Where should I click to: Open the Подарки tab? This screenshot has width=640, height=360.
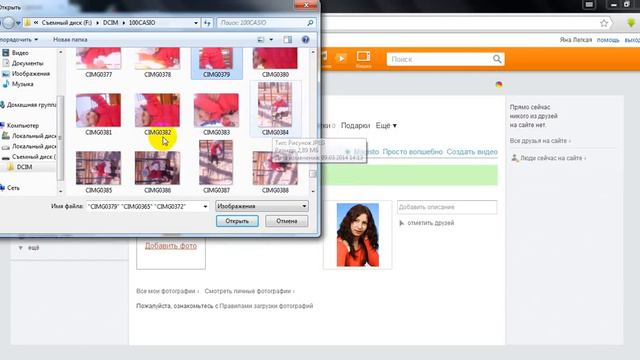tap(356, 126)
